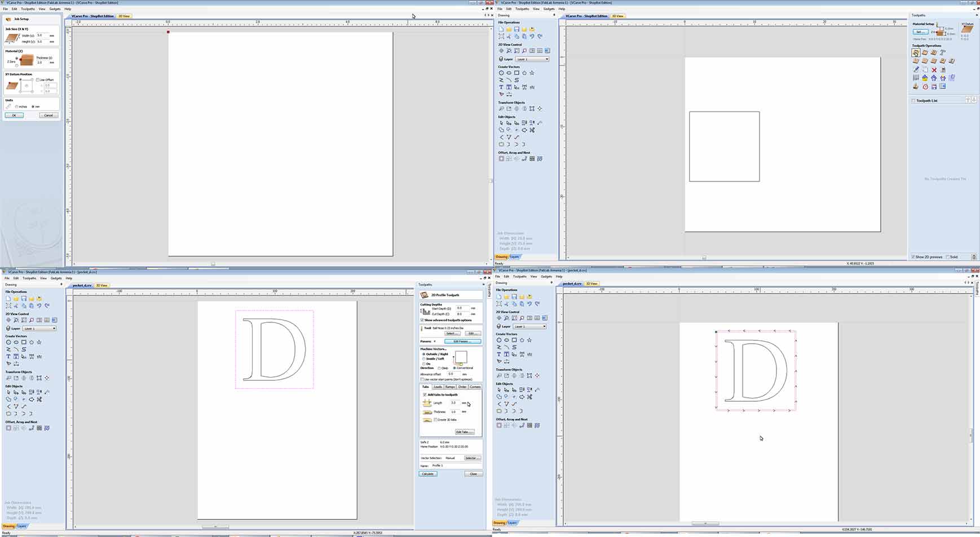Draw Rectangle tool in the square-drawing window
The image size is (980, 537).
point(517,73)
